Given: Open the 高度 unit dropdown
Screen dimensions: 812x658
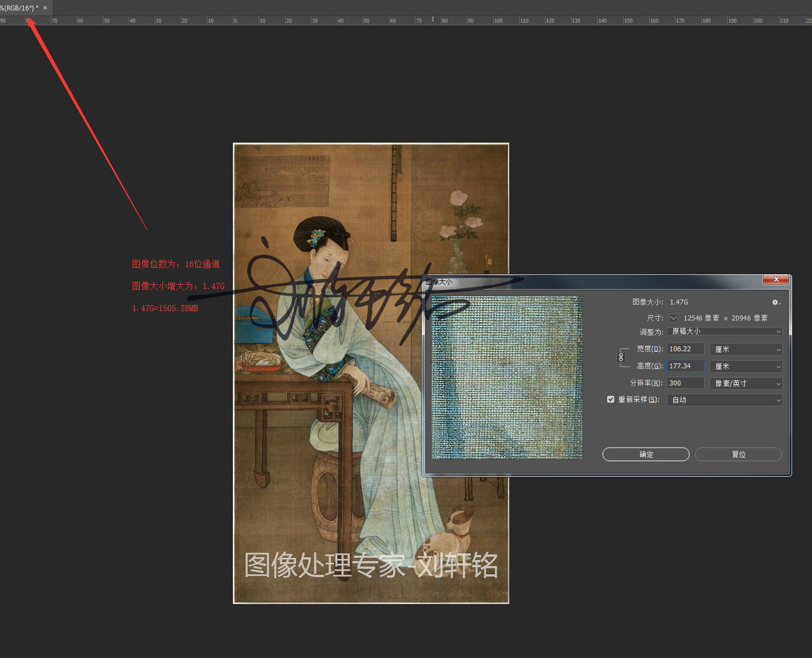Looking at the screenshot, I should (746, 366).
